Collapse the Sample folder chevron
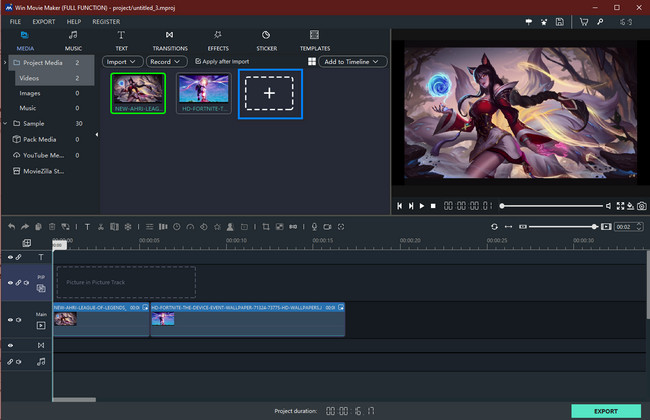650x420 pixels. click(x=5, y=124)
